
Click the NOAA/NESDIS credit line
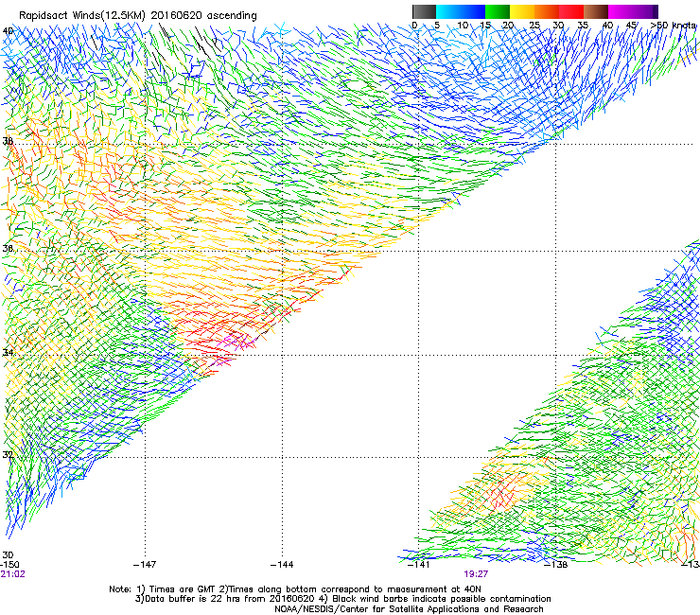(409, 609)
